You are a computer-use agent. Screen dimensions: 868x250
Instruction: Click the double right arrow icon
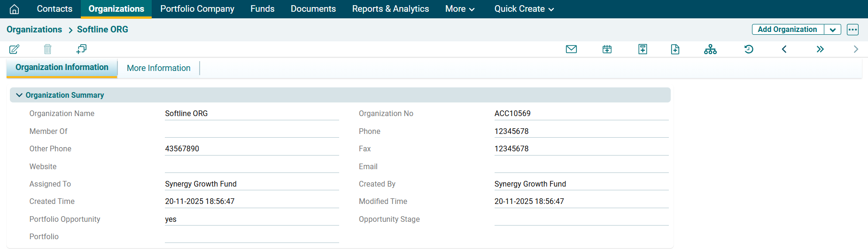pos(820,49)
